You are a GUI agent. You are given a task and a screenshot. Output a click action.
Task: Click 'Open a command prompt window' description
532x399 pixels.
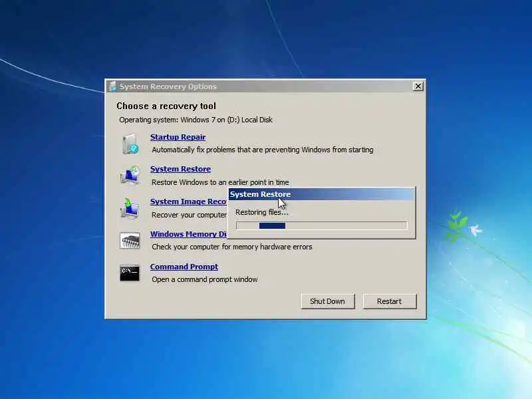pyautogui.click(x=205, y=279)
